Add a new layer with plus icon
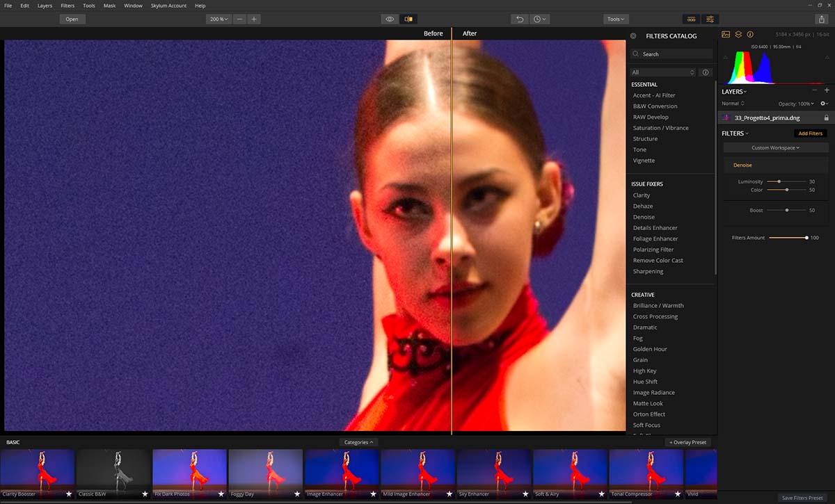The image size is (835, 504). (x=827, y=90)
